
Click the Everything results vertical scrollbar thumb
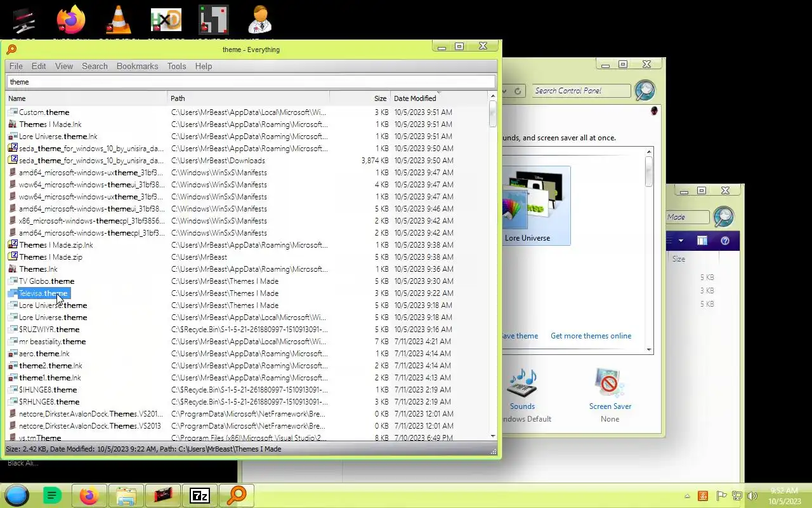coord(493,115)
